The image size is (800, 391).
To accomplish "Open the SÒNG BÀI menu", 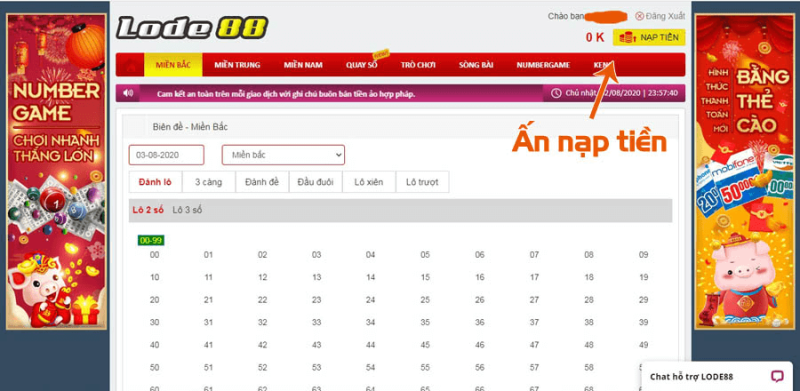I will point(476,65).
